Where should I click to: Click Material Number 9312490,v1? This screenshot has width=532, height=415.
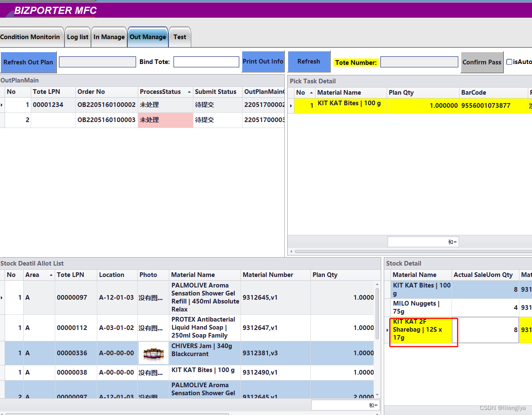coord(276,372)
